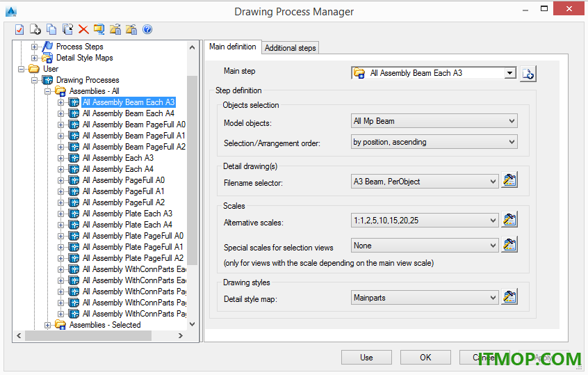Viewport: 588px width, 375px height.
Task: Select All Assembly Plate PageFull A0
Action: pos(133,236)
